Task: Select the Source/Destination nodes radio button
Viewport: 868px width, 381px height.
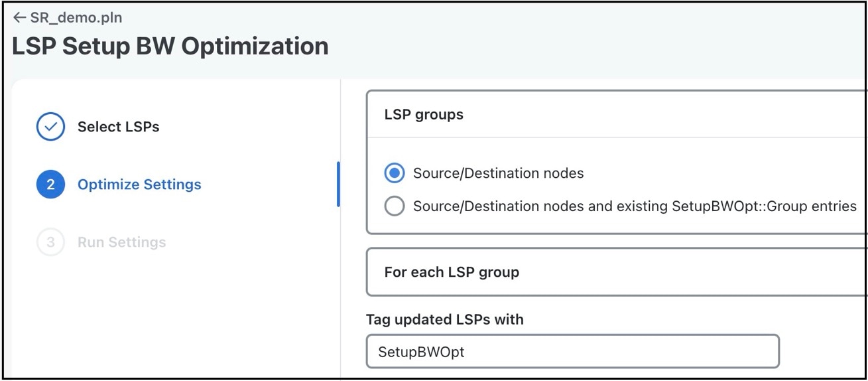Action: (x=395, y=174)
